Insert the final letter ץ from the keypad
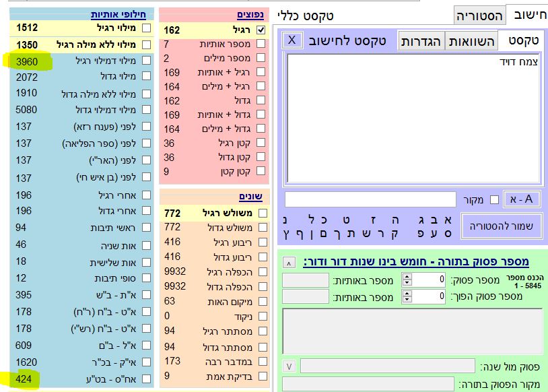 pos(287,234)
